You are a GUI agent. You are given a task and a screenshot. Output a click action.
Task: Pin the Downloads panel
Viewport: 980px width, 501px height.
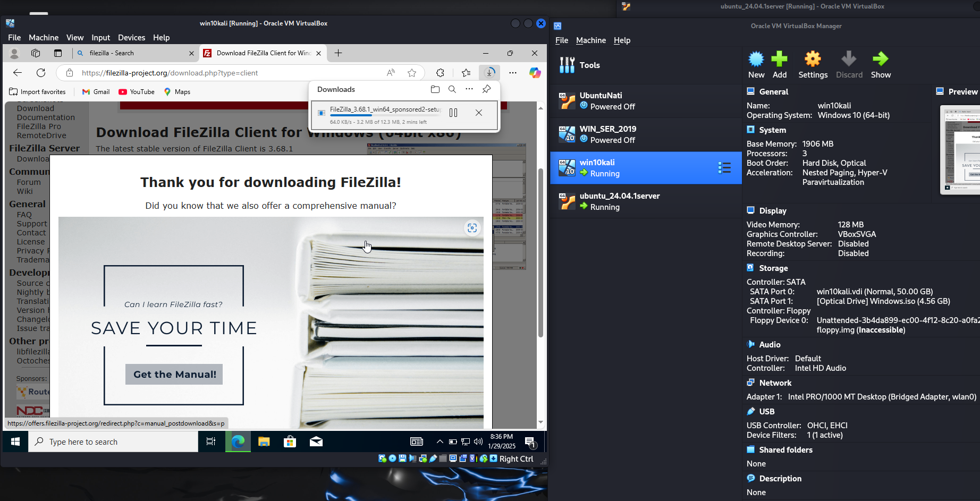pyautogui.click(x=486, y=89)
